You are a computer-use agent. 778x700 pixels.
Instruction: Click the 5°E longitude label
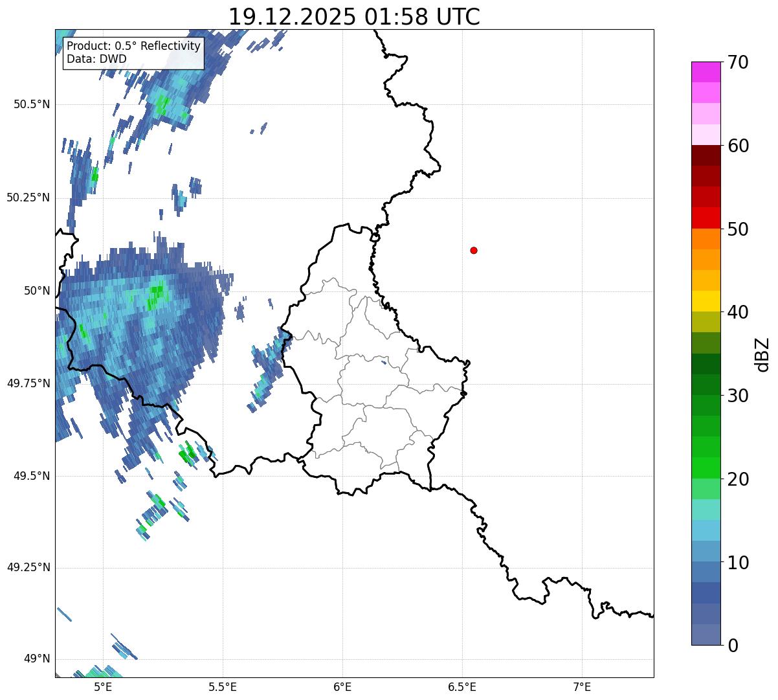click(x=103, y=686)
